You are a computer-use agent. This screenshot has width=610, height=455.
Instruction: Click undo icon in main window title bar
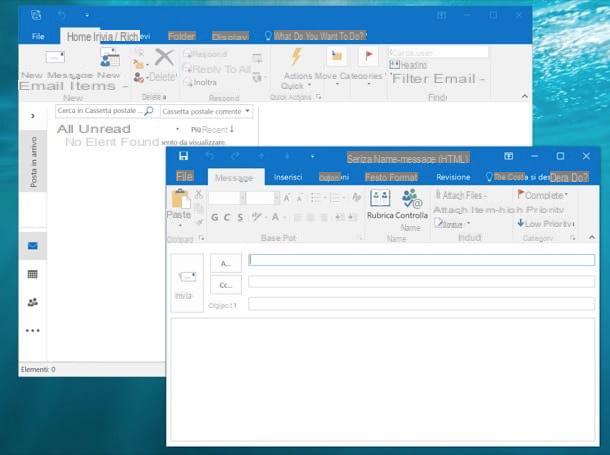point(61,15)
